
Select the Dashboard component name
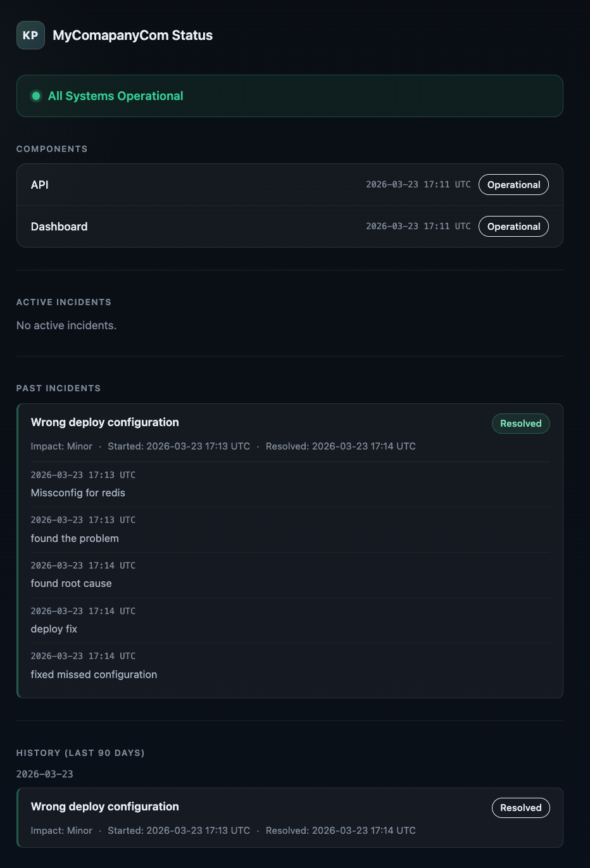[x=59, y=227]
